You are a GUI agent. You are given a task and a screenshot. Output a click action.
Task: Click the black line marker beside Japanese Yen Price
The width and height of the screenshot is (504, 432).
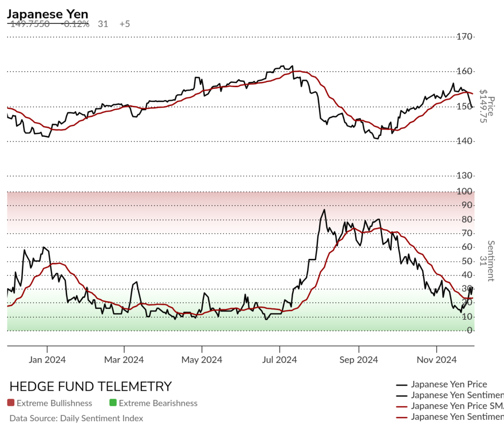tap(402, 385)
